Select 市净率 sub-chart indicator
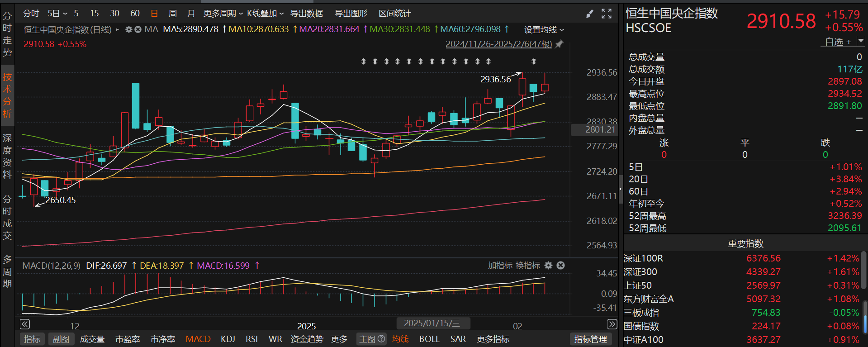Viewport: 868px width, 347px height. [x=163, y=339]
